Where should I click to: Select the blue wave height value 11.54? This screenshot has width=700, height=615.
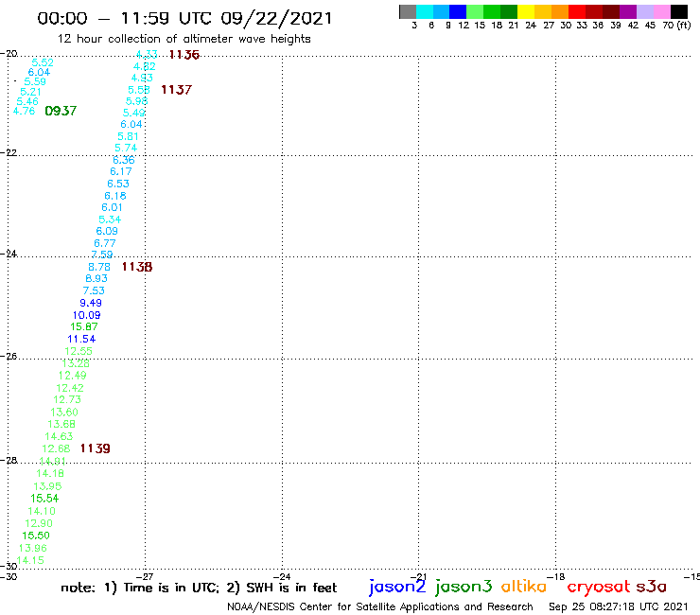point(81,339)
